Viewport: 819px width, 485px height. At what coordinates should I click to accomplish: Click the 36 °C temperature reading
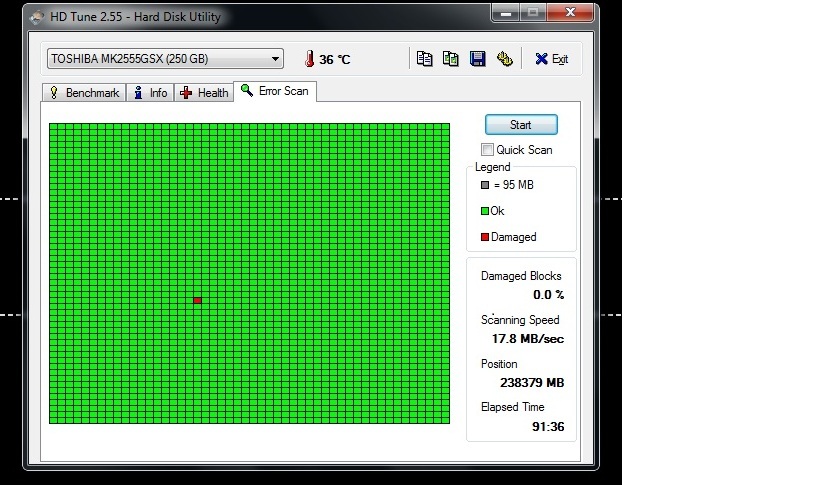(x=334, y=60)
